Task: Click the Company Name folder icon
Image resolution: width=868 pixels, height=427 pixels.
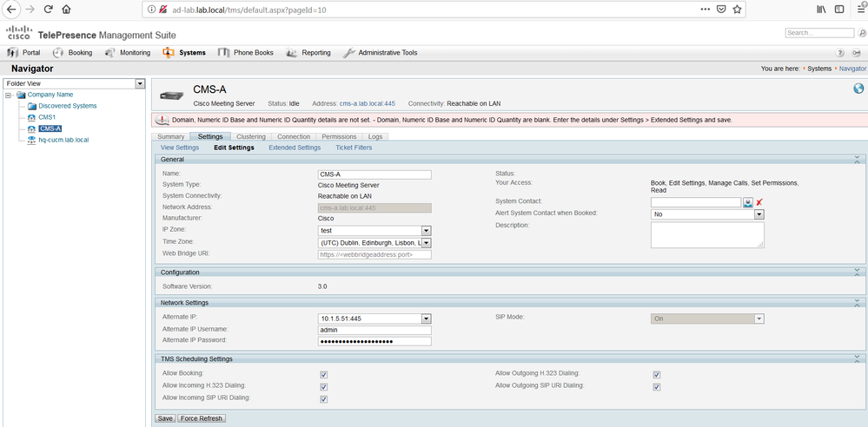Action: (x=21, y=95)
